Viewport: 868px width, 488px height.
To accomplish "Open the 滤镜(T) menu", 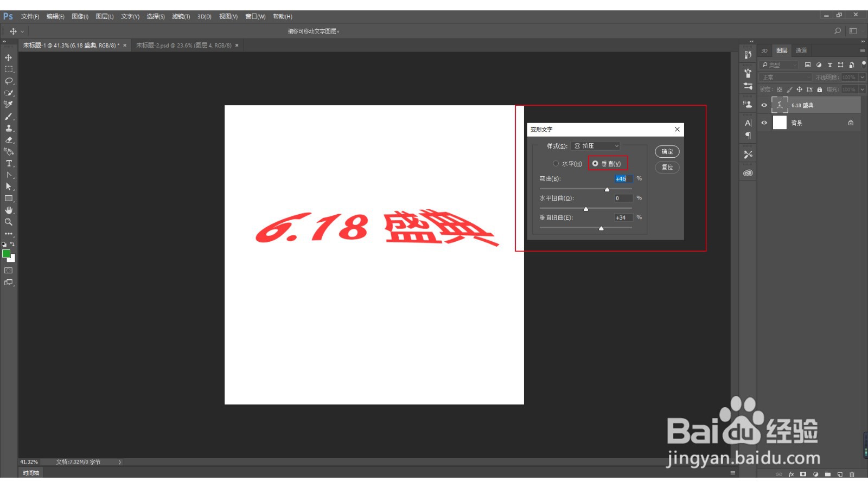I will [x=181, y=16].
